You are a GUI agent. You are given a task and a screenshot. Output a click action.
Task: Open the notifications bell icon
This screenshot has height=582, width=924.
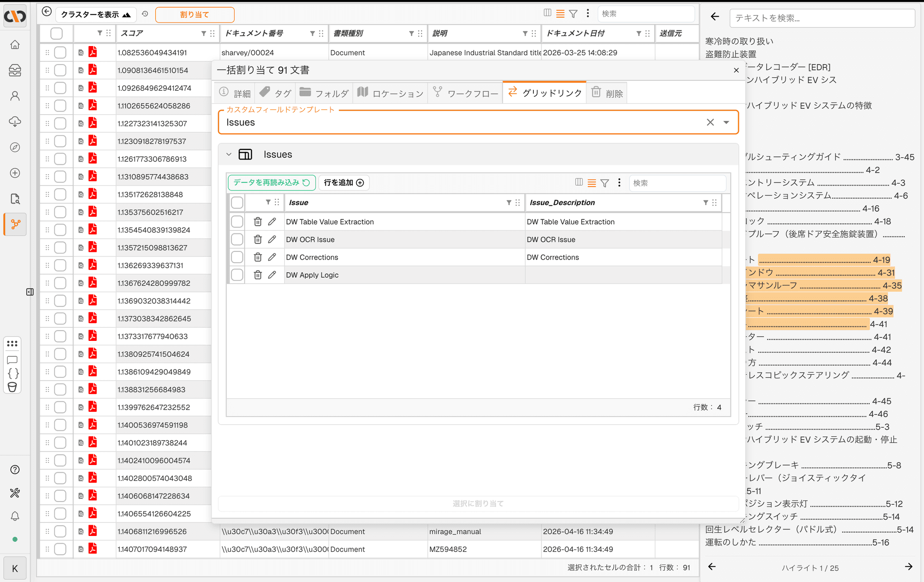click(15, 516)
